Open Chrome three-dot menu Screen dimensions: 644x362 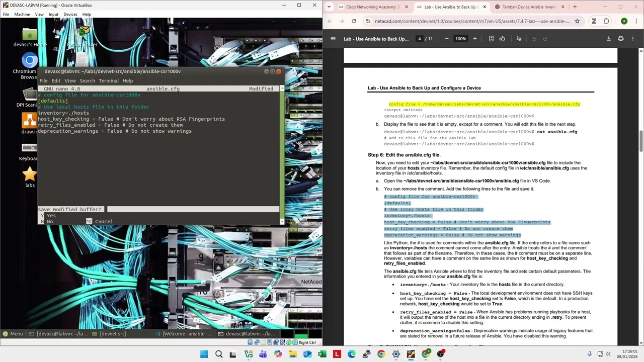636,21
